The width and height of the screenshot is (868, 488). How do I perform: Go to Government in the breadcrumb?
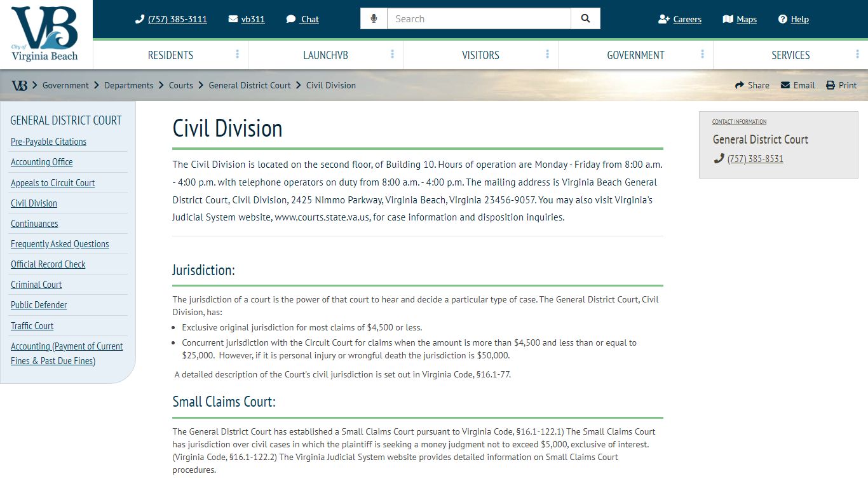pos(65,85)
